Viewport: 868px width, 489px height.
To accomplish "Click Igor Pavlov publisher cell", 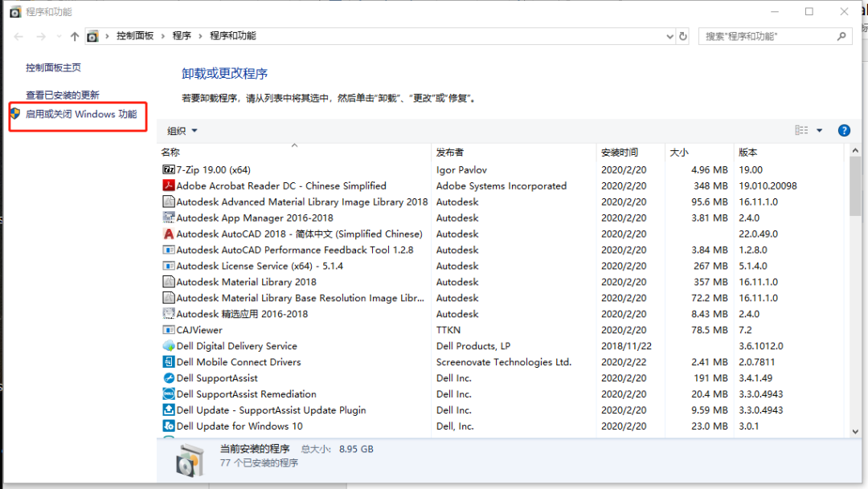I will (461, 169).
